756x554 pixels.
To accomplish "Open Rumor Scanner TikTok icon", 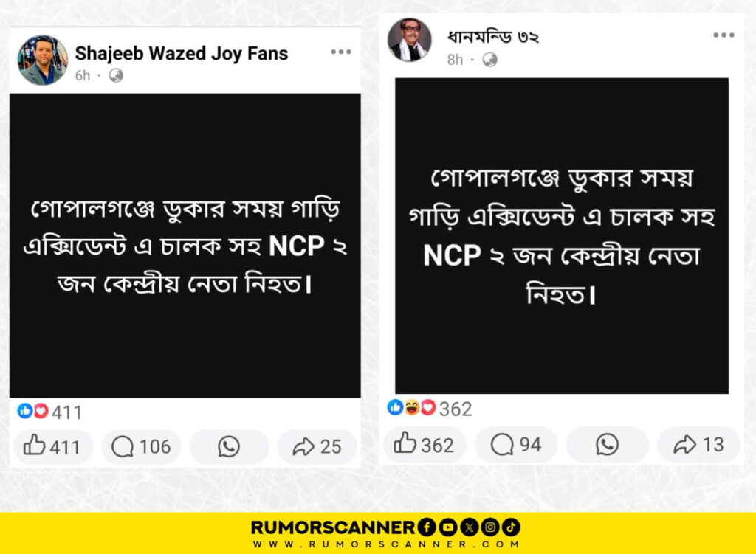I will pyautogui.click(x=511, y=527).
